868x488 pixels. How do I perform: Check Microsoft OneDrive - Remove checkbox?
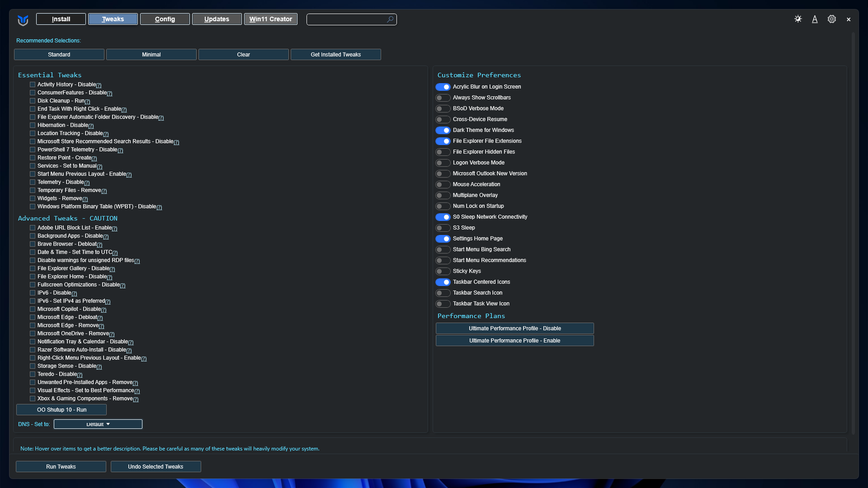33,333
